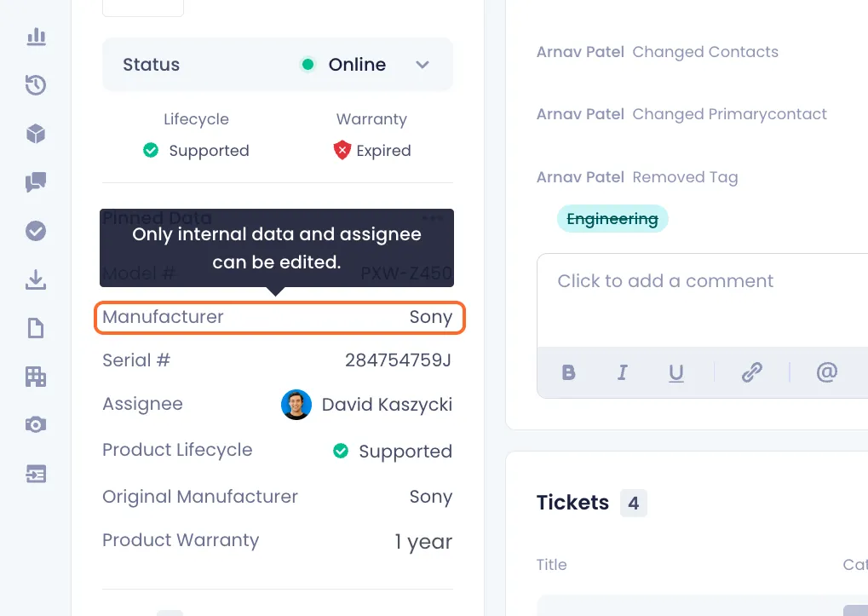Click Arnav Patel on Removed Tag entry
This screenshot has height=616, width=868.
(580, 177)
